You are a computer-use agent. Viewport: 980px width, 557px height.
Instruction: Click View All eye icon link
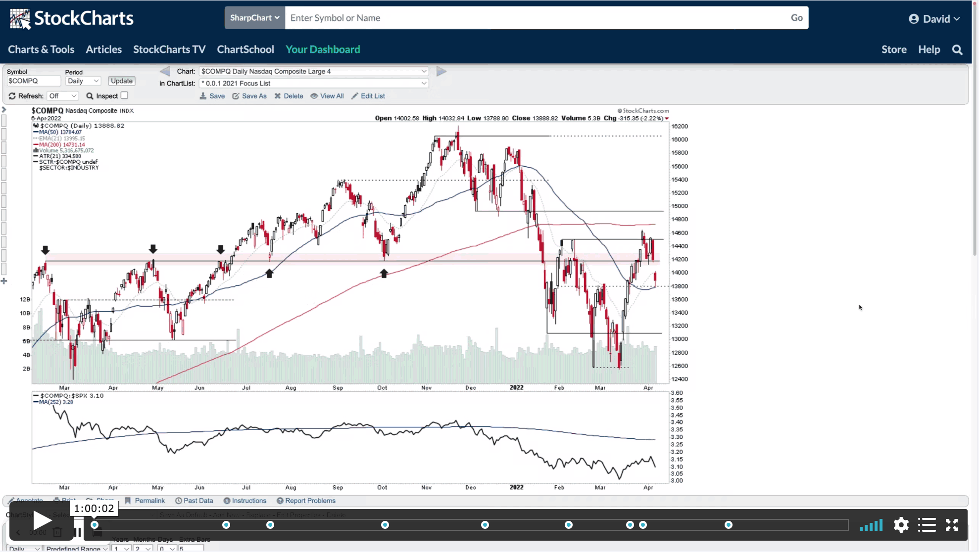click(327, 96)
